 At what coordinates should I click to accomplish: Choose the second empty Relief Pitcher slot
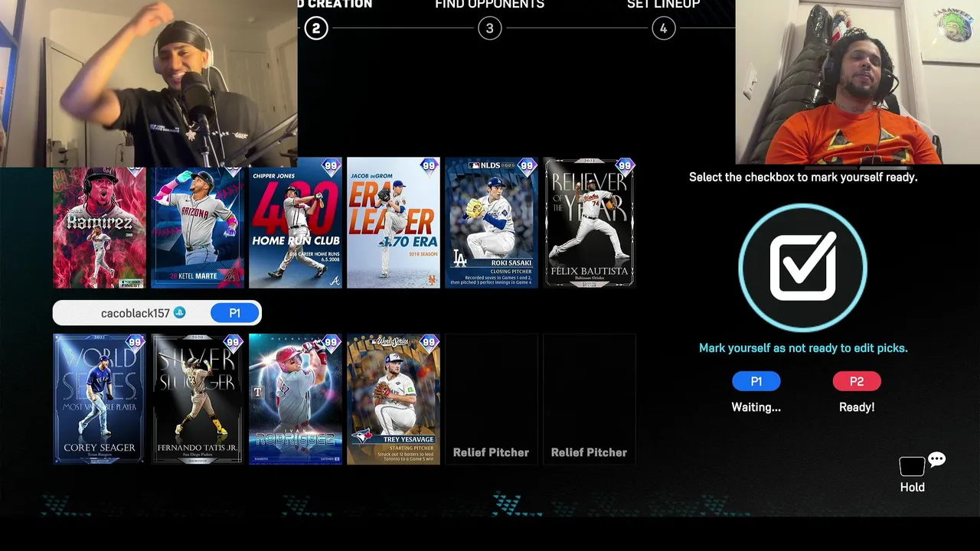pyautogui.click(x=590, y=399)
